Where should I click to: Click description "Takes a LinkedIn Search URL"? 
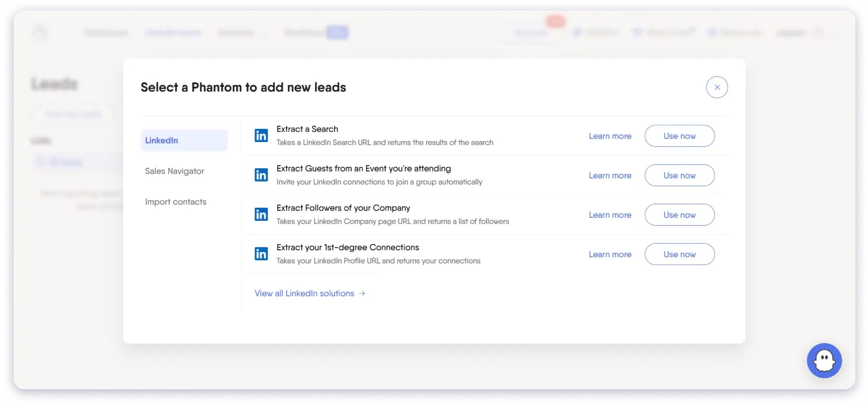(385, 143)
